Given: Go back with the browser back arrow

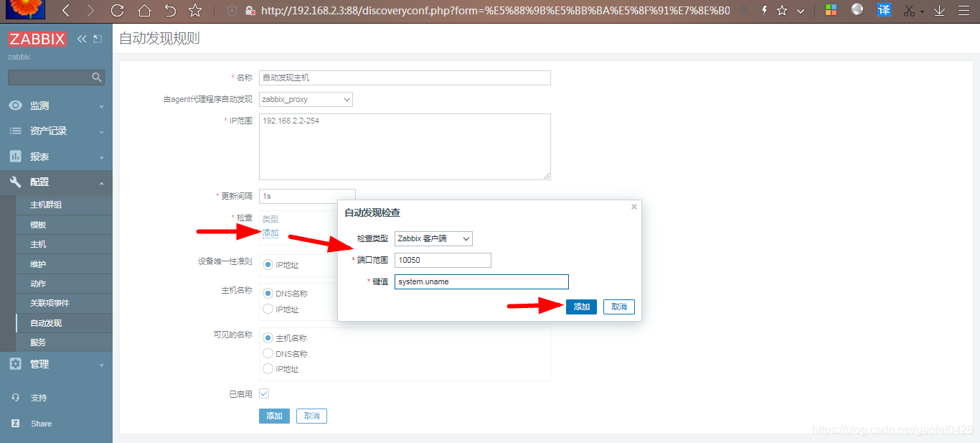Looking at the screenshot, I should 65,11.
